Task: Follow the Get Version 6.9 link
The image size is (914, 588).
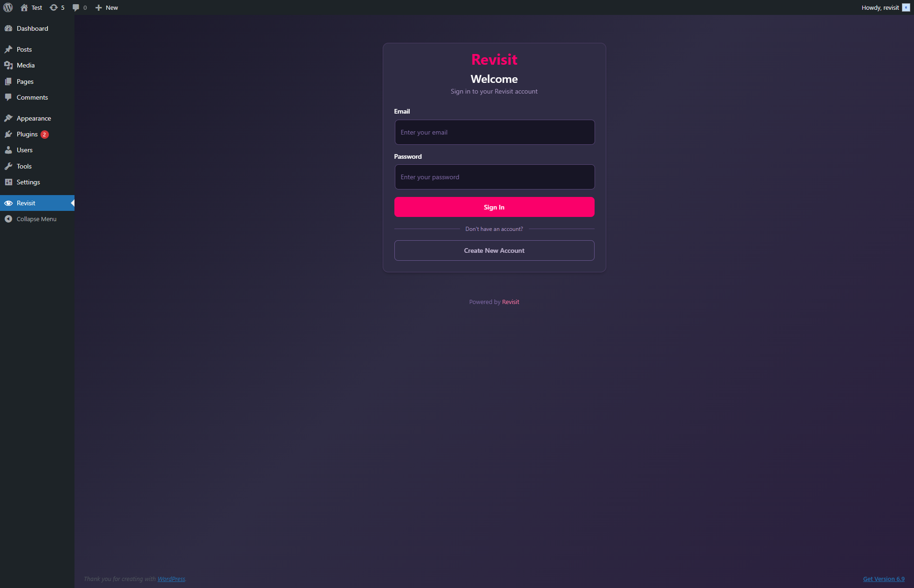Action: pos(883,579)
